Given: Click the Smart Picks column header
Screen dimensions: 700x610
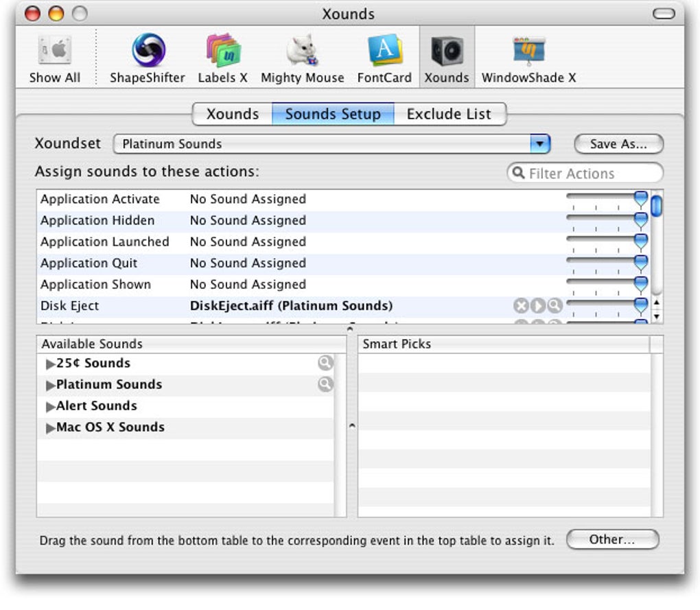Looking at the screenshot, I should [x=504, y=344].
